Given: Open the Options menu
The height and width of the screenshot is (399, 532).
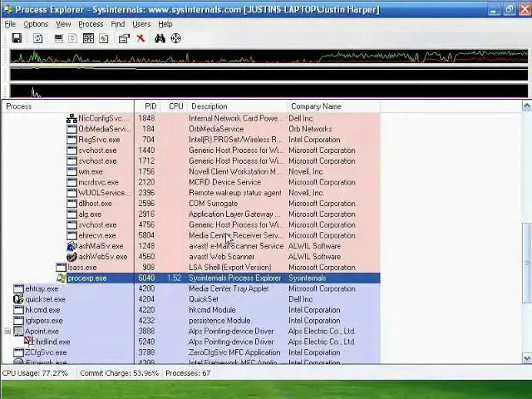Looking at the screenshot, I should 36,24.
